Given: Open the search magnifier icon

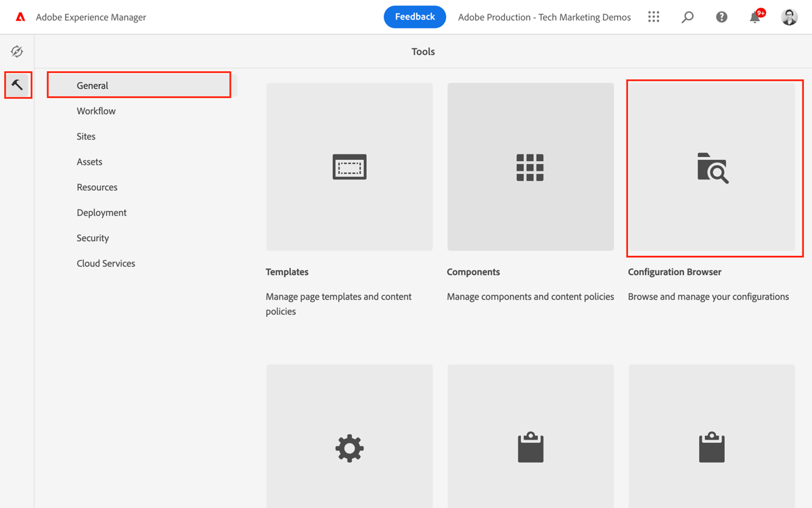Looking at the screenshot, I should pyautogui.click(x=687, y=16).
